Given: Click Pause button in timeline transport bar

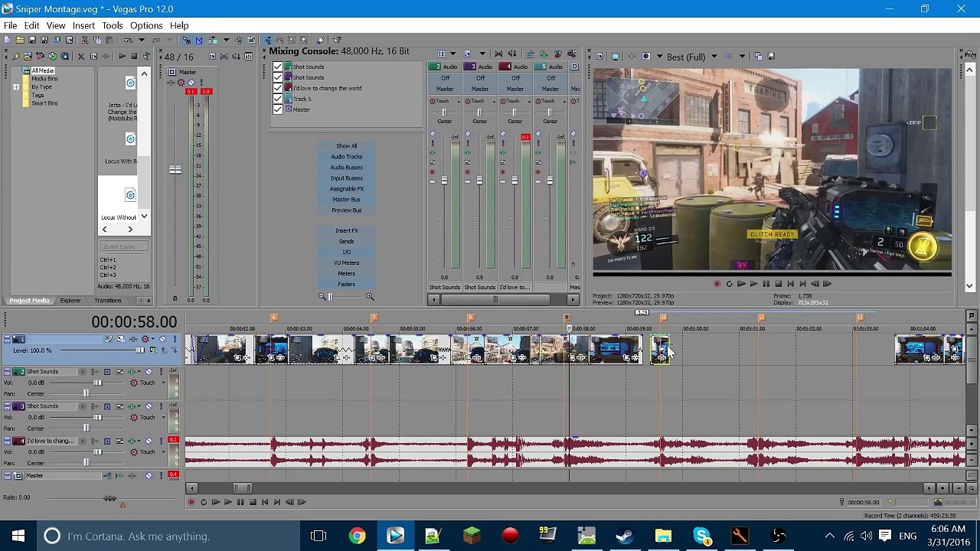Looking at the screenshot, I should 240,502.
